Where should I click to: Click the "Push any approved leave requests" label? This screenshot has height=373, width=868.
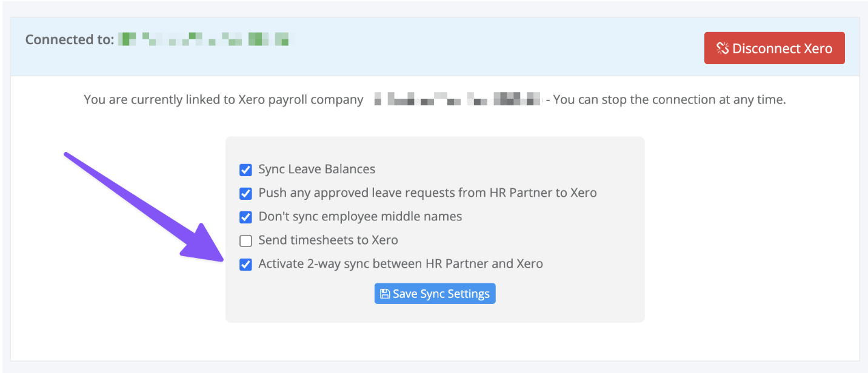click(x=427, y=193)
